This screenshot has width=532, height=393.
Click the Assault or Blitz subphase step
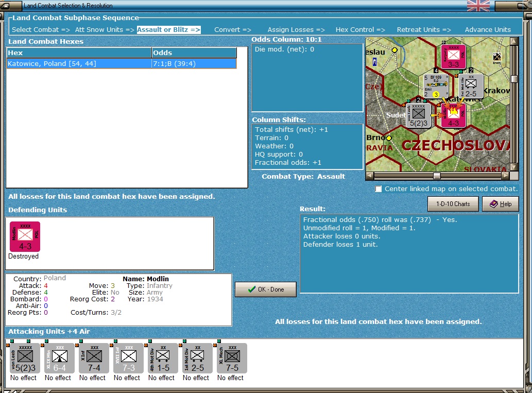coord(168,30)
